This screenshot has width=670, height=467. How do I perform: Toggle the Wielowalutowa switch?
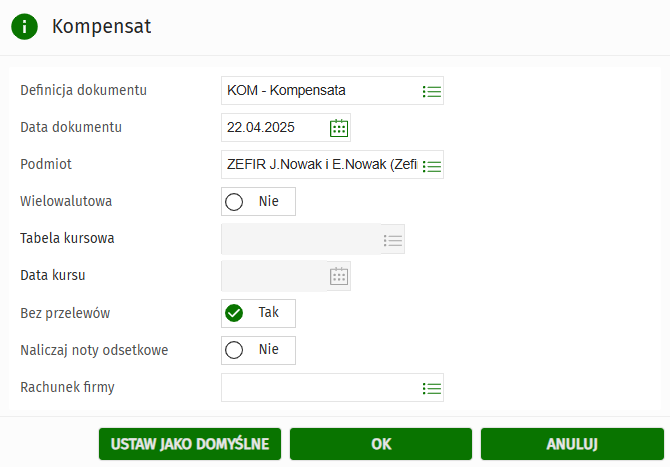tap(258, 202)
